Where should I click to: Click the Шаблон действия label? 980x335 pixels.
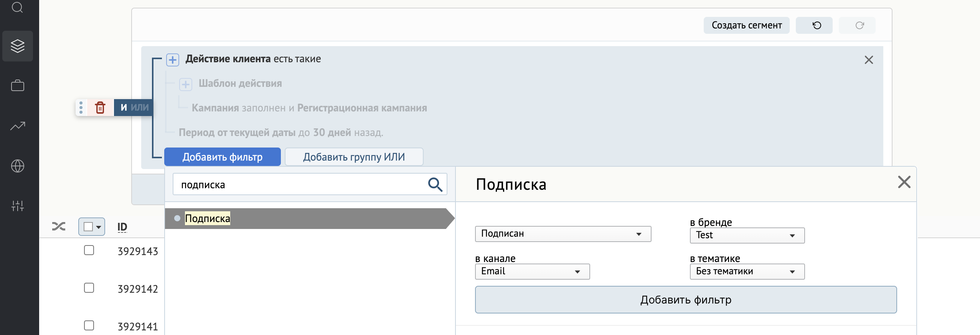pos(240,83)
